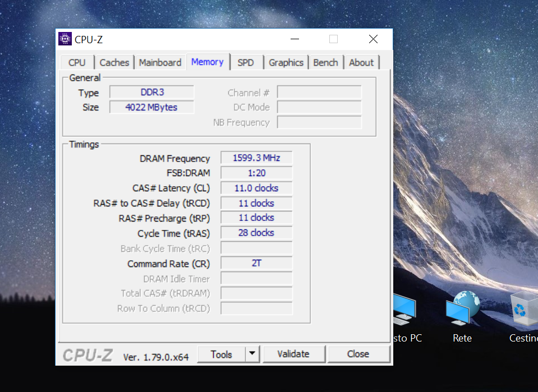Screen dimensions: 538x392
Task: Click the CAS# Latency 11.0 clocks value
Action: pyautogui.click(x=256, y=188)
